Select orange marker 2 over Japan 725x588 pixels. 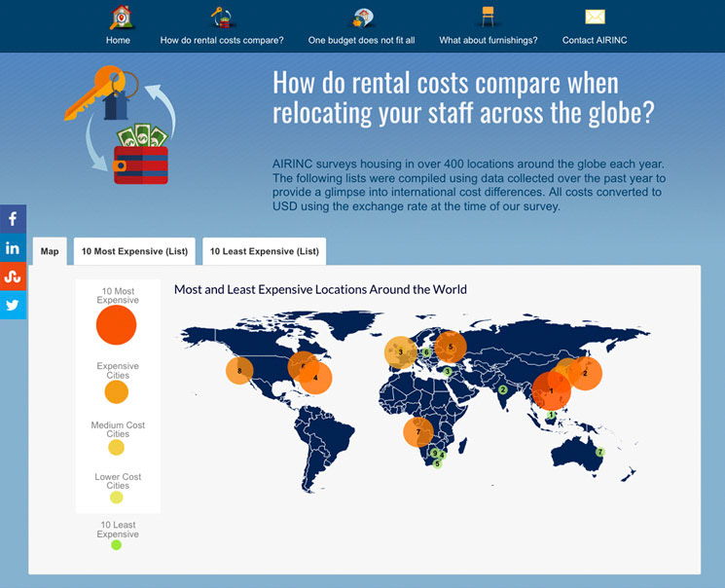(x=585, y=373)
